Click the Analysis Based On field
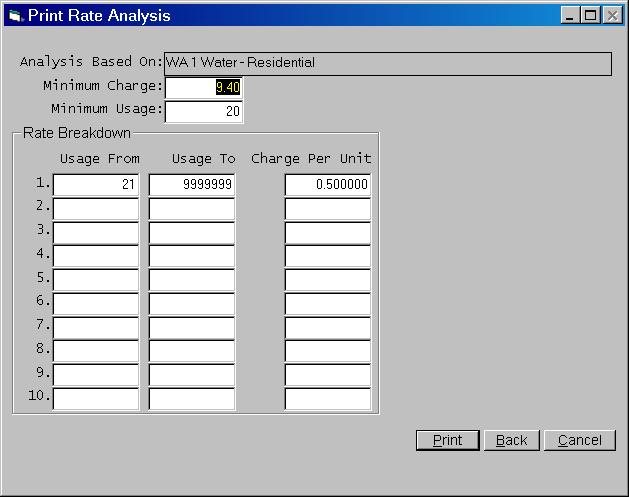This screenshot has height=497, width=629. point(387,63)
